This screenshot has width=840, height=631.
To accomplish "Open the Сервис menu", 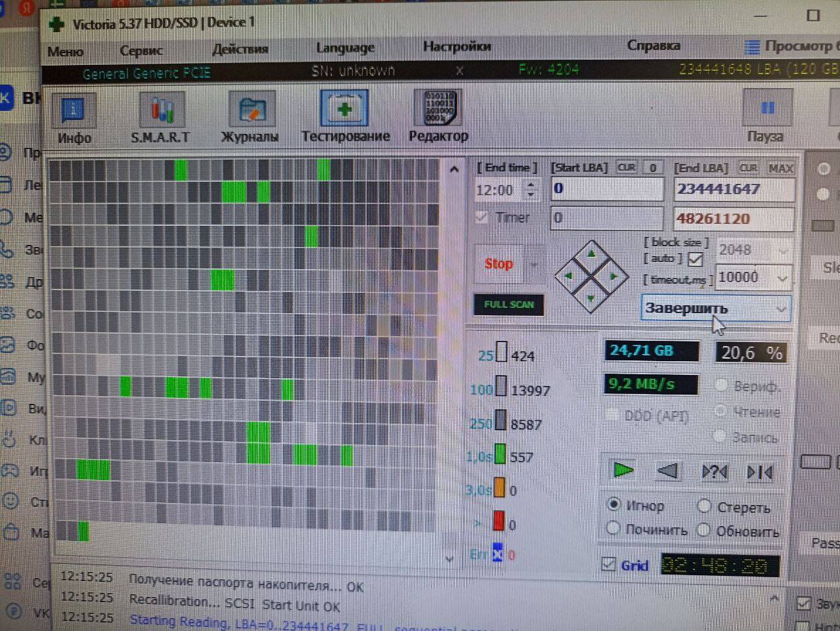I will tap(141, 51).
